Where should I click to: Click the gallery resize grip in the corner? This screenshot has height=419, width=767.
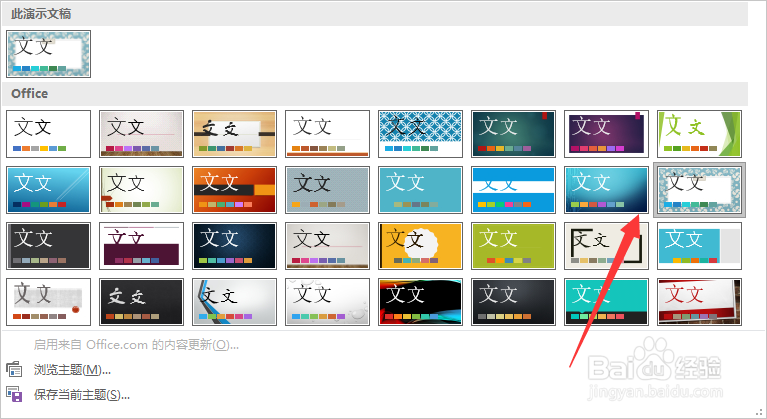coord(759,412)
